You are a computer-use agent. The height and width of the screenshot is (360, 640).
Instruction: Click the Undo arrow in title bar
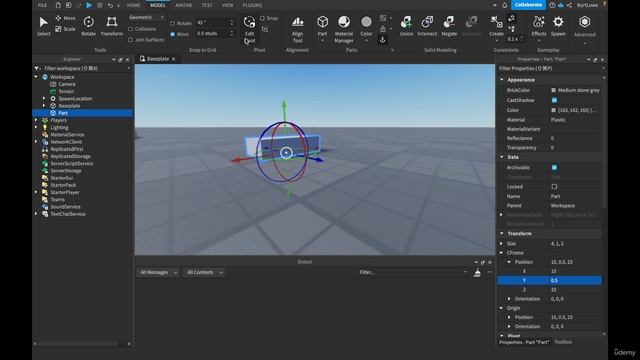pyautogui.click(x=110, y=5)
